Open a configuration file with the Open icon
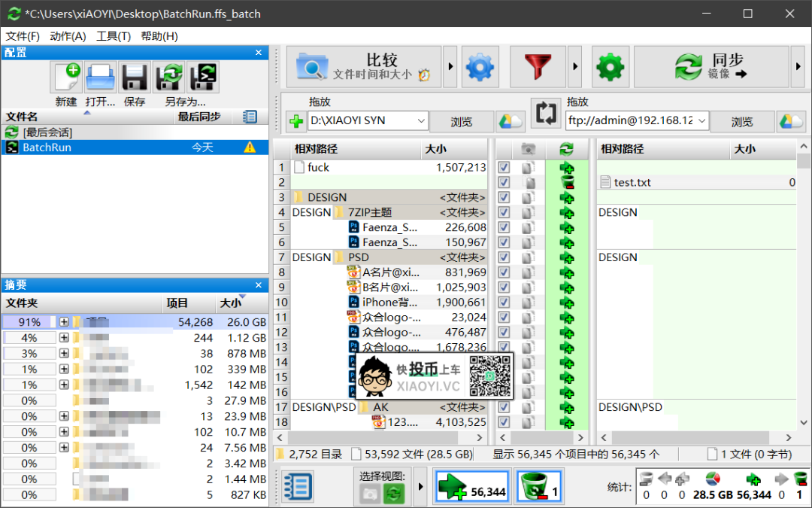 [101, 77]
